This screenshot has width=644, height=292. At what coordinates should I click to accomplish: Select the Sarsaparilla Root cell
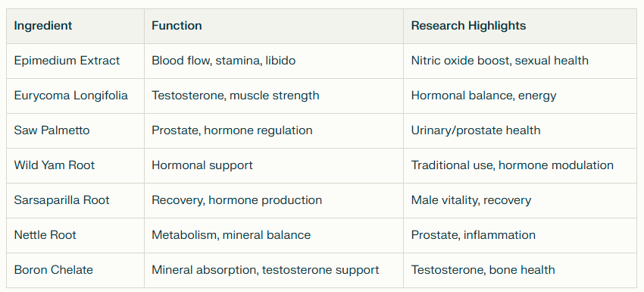(75, 200)
